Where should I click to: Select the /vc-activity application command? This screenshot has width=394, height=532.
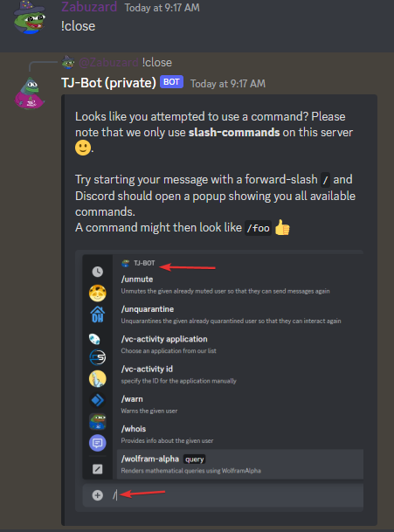pos(239,344)
